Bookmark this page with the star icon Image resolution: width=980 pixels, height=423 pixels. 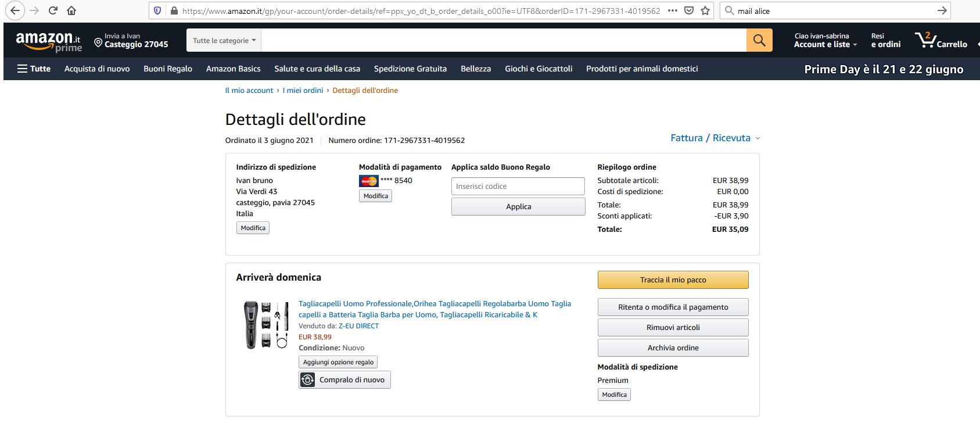click(705, 10)
